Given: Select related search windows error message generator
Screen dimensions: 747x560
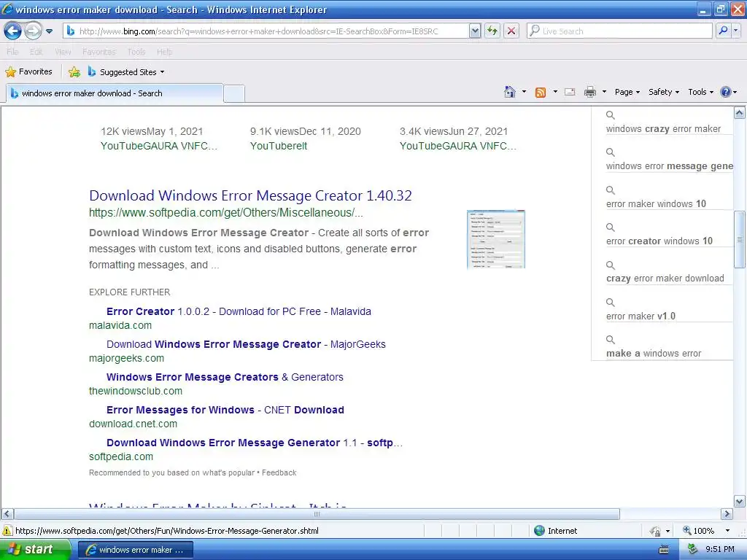Looking at the screenshot, I should coord(670,166).
